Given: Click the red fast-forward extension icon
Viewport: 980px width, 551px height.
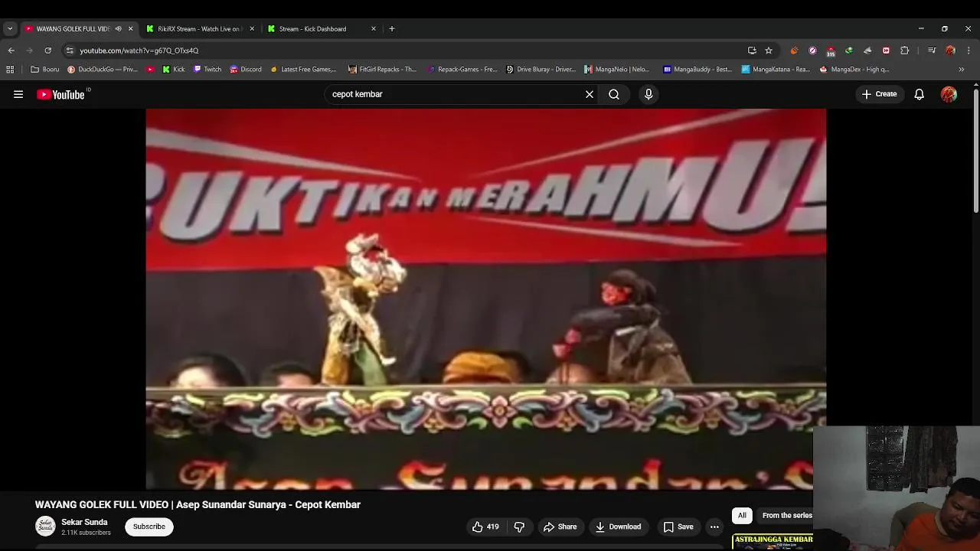Looking at the screenshot, I should point(886,51).
